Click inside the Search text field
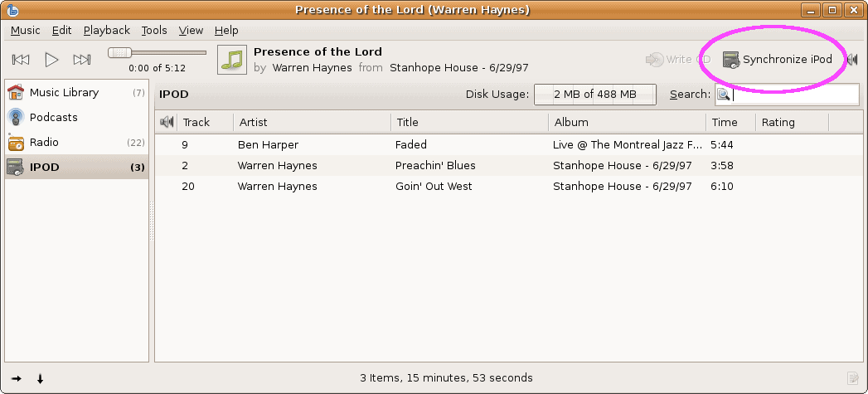 pos(794,95)
